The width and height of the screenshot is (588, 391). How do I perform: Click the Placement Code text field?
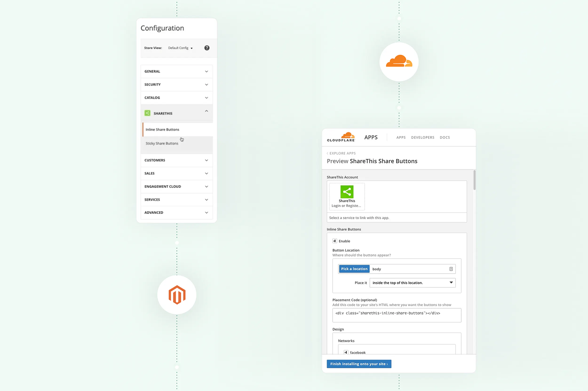396,315
